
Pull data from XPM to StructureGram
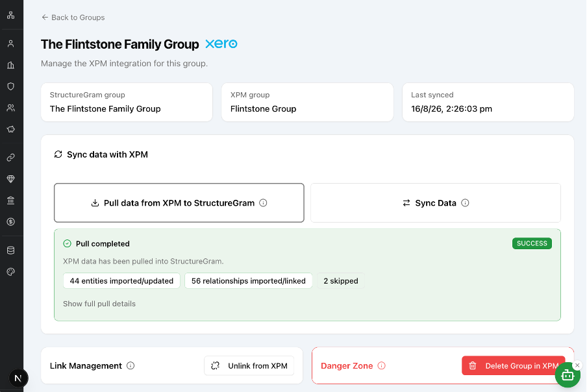point(179,202)
